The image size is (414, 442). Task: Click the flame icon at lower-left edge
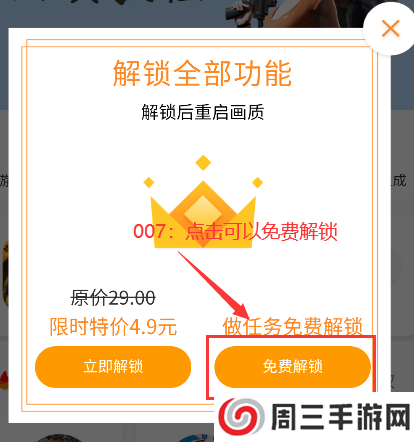4,380
